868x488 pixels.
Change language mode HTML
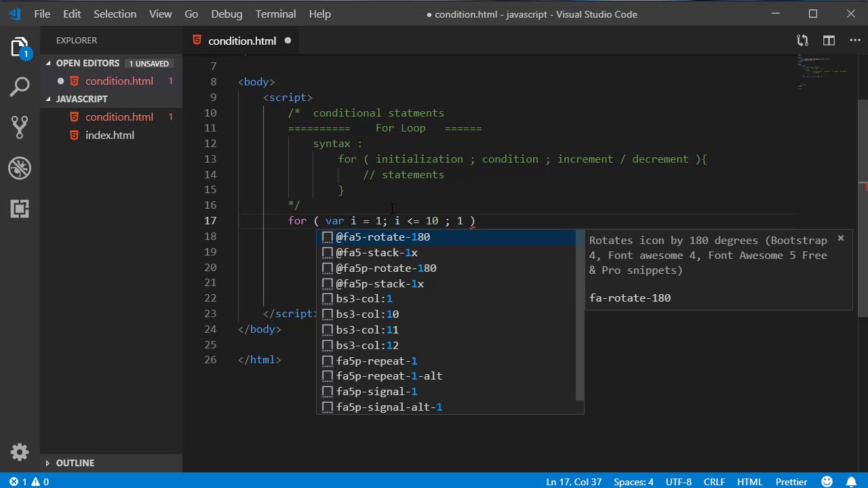[x=749, y=482]
